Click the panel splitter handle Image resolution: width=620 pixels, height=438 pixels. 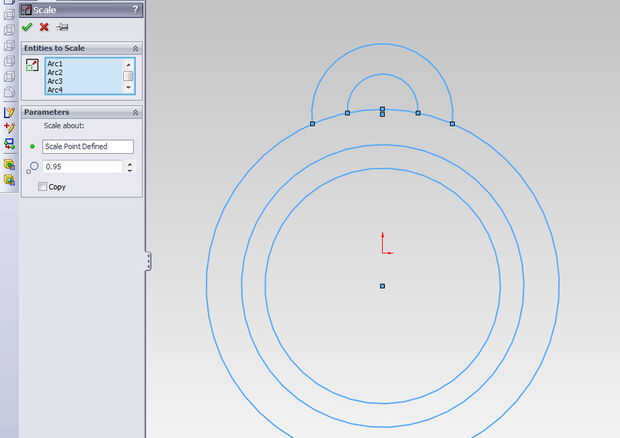click(x=148, y=261)
